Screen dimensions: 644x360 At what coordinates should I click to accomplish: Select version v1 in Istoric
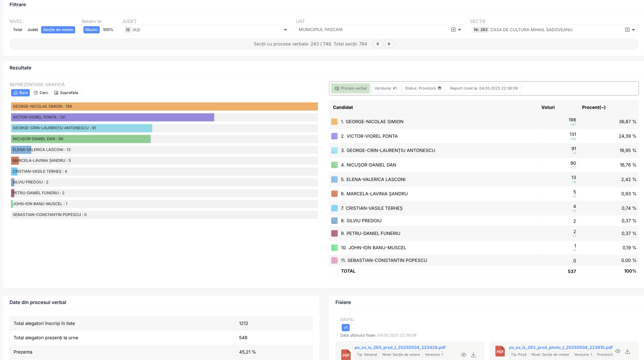pyautogui.click(x=345, y=327)
